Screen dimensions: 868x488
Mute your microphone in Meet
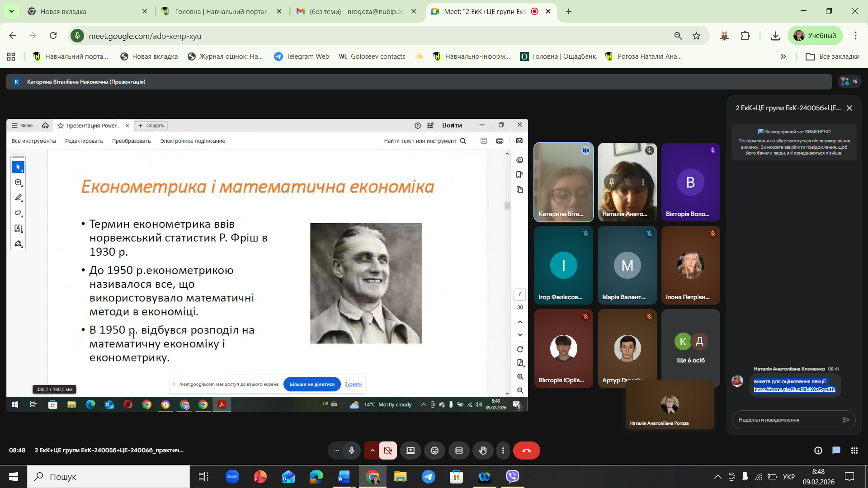pos(351,450)
